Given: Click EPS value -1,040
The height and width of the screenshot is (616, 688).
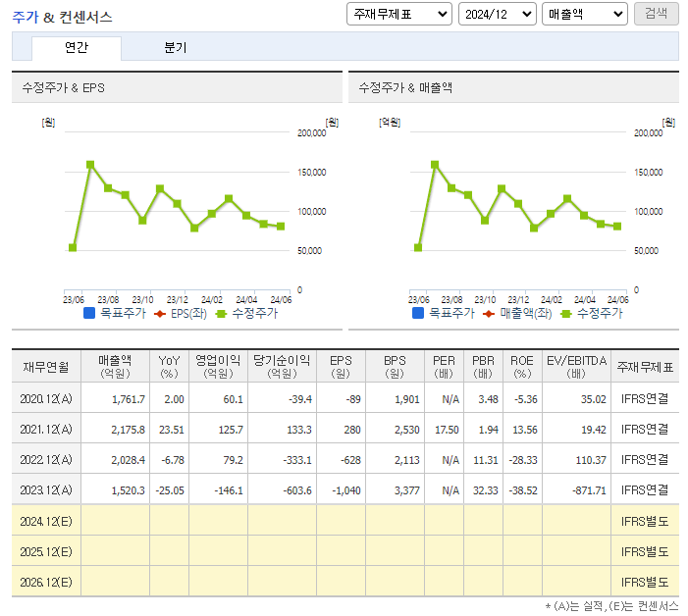Looking at the screenshot, I should (x=346, y=490).
